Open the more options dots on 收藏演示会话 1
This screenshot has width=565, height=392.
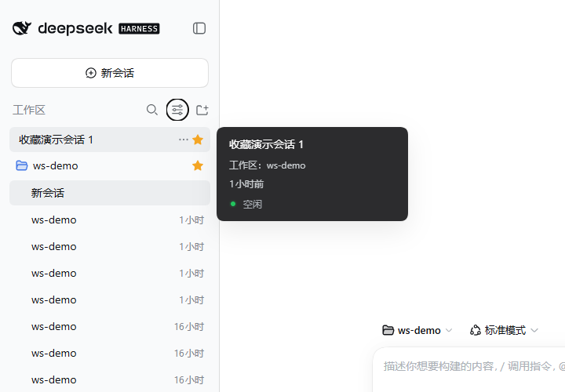point(184,140)
